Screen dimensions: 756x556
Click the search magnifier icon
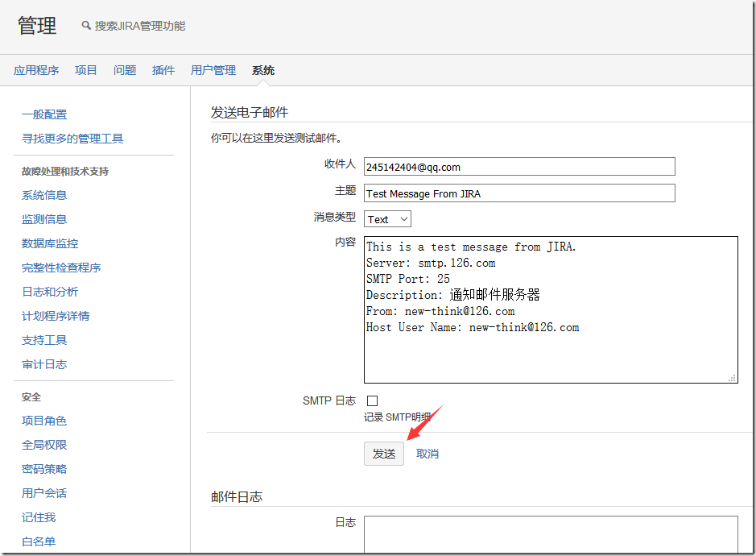pyautogui.click(x=86, y=25)
